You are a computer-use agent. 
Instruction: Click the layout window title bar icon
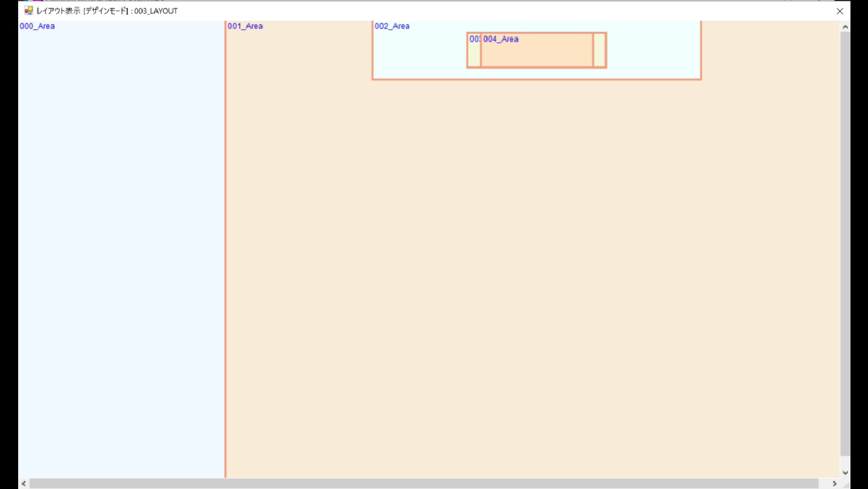pos(29,11)
